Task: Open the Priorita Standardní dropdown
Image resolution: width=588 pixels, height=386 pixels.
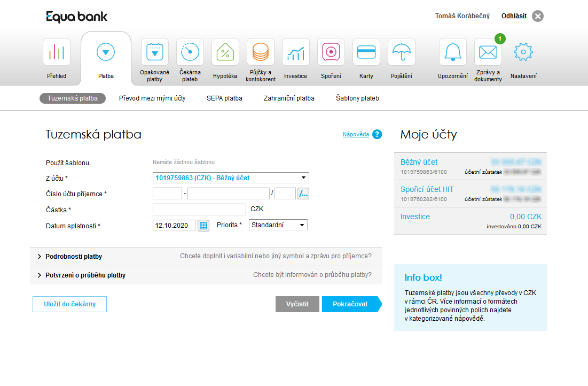Action: (278, 225)
